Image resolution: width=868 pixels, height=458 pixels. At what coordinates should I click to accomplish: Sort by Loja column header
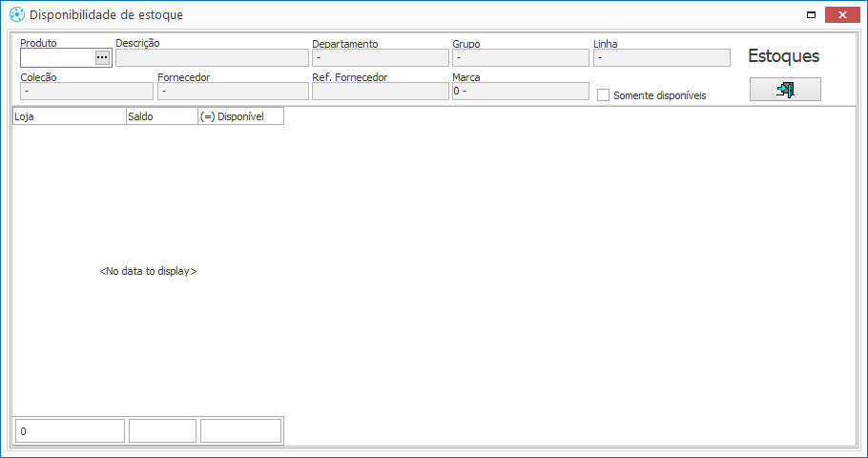click(x=70, y=116)
